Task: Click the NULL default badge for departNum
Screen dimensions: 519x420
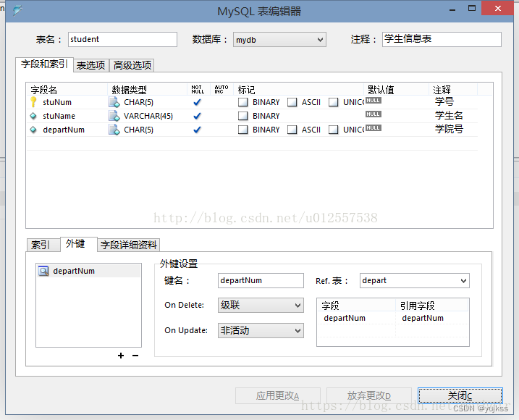Action: tap(374, 128)
